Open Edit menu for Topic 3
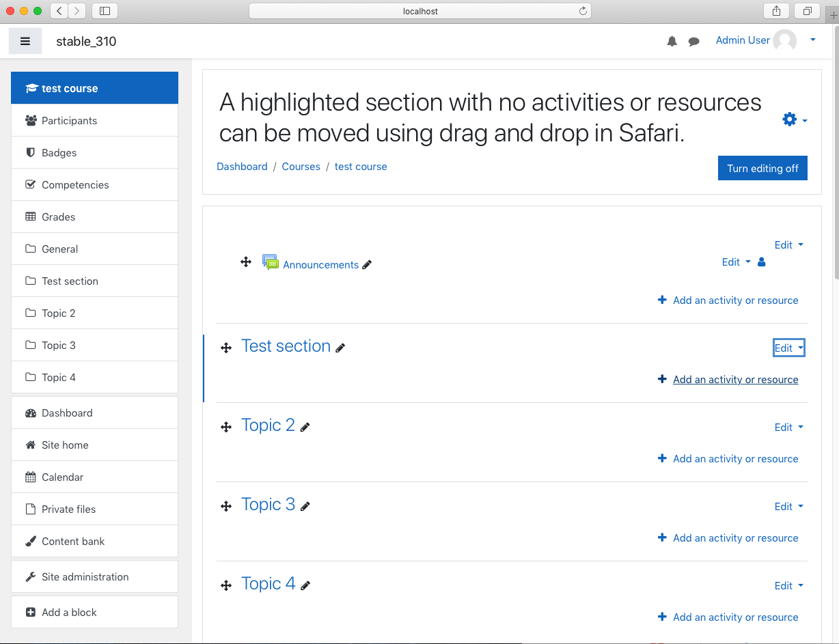Screen dimensions: 839x644 [x=788, y=506]
